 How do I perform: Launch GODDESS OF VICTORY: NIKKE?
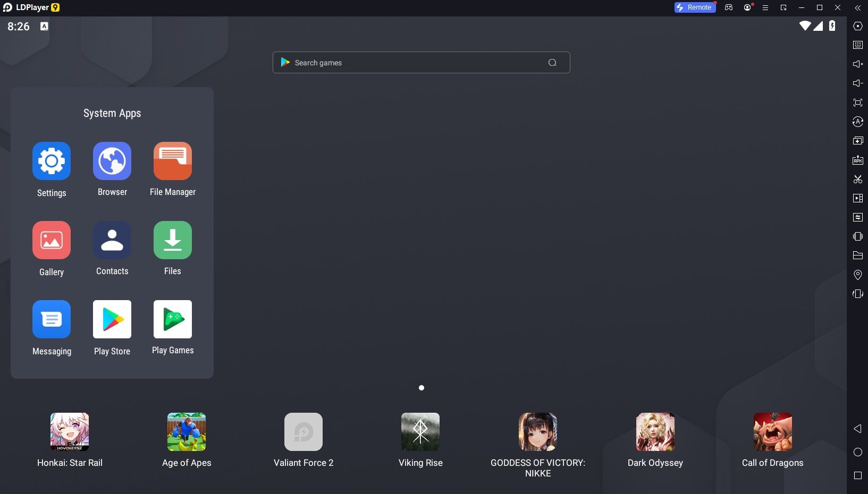click(538, 432)
